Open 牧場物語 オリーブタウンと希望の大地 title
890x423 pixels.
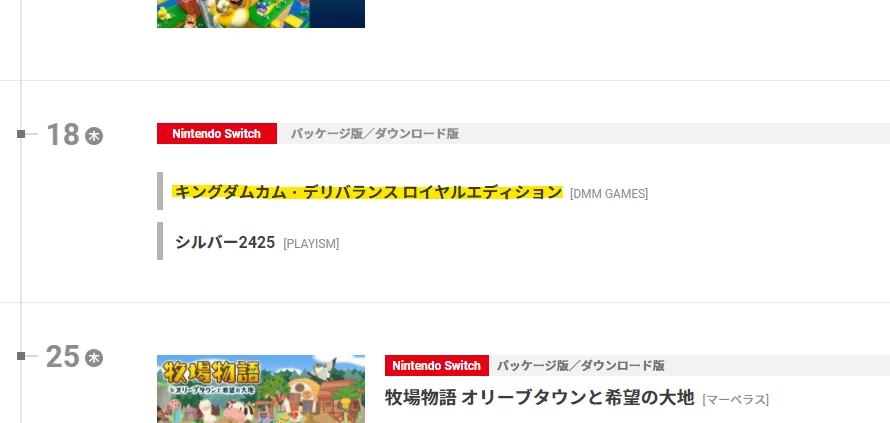(540, 397)
